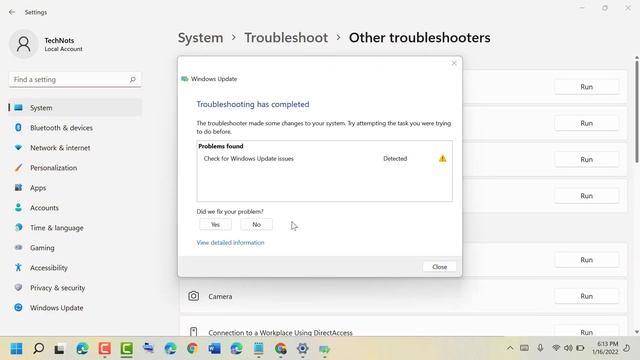Click Connection to a Workplace Using DirectAccess
The width and height of the screenshot is (640, 360).
(280, 333)
